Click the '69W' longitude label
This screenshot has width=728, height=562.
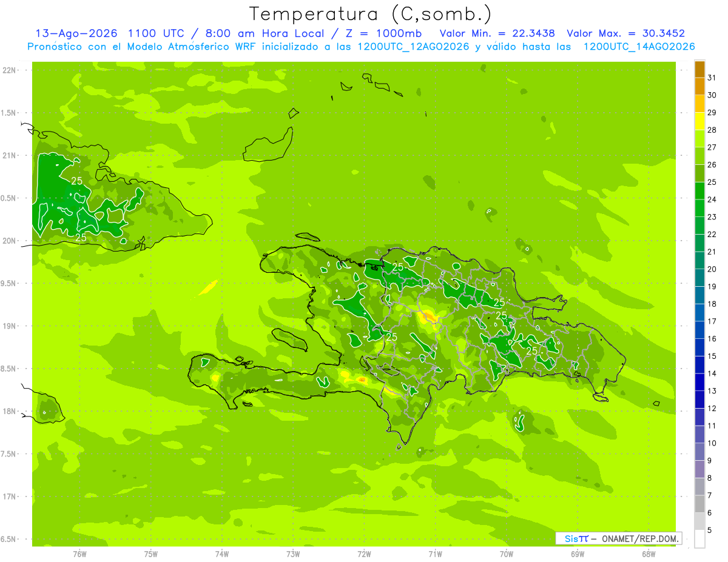[578, 554]
